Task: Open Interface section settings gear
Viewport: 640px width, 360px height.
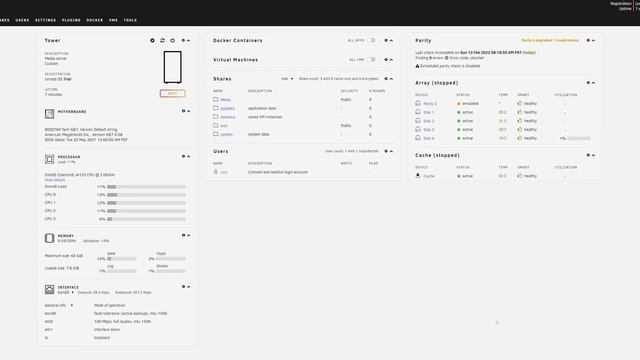Action: [x=183, y=287]
